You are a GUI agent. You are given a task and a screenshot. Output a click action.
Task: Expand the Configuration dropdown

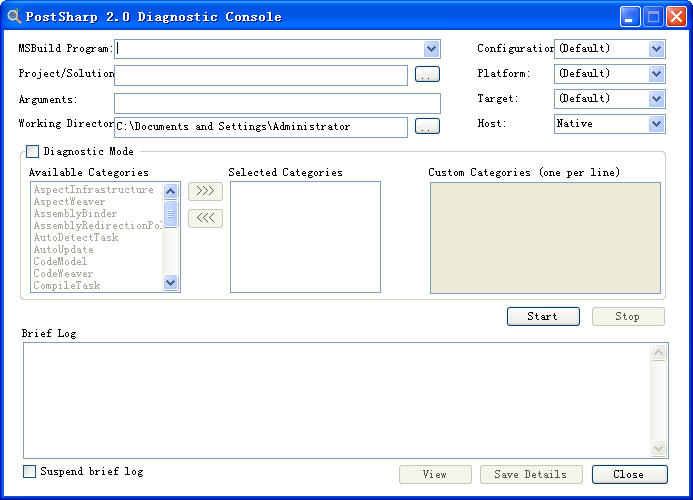(x=656, y=48)
